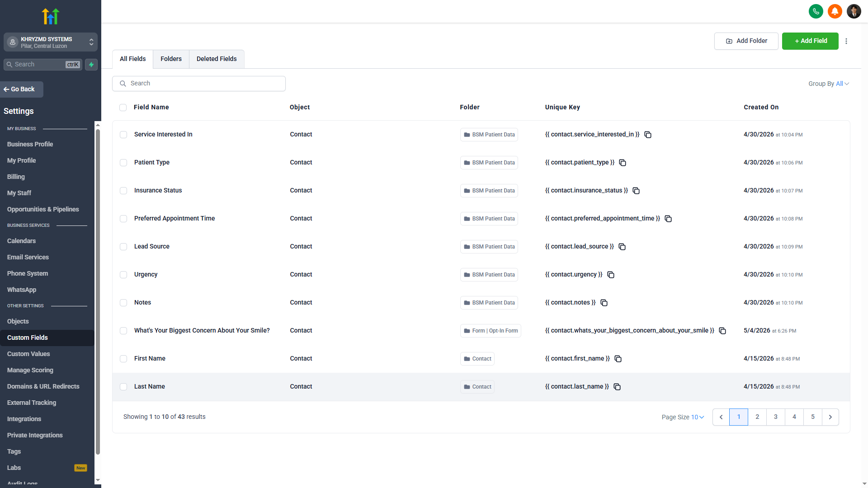
Task: Click BSM Patient Data folder for Service Interested In
Action: 489,135
